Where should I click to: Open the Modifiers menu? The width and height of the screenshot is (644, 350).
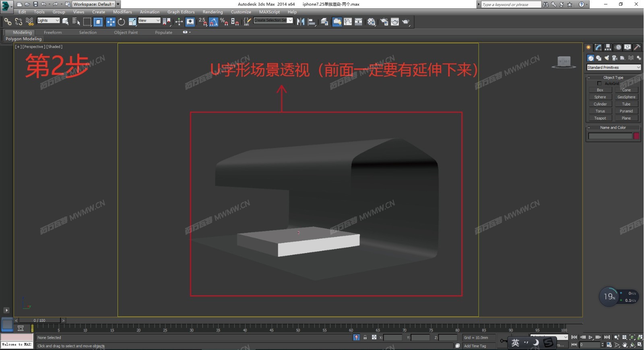[x=122, y=12]
